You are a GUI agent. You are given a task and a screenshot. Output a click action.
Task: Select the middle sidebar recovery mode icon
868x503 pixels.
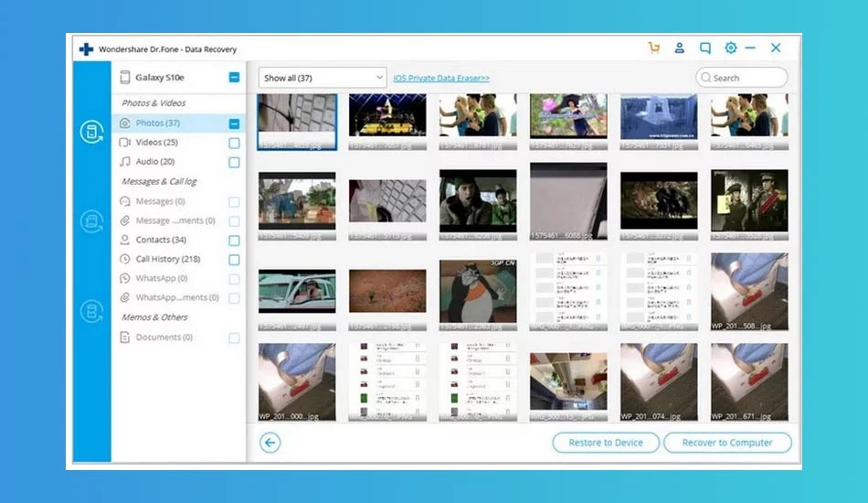point(91,221)
